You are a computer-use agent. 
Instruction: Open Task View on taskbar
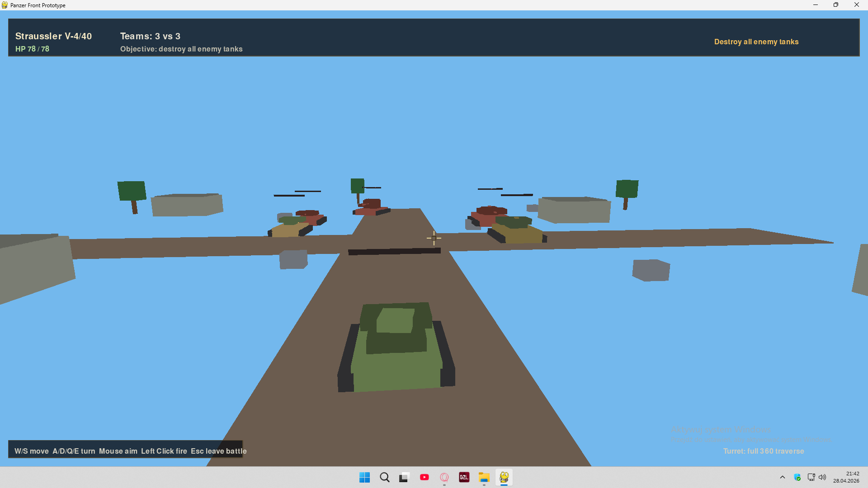[404, 477]
